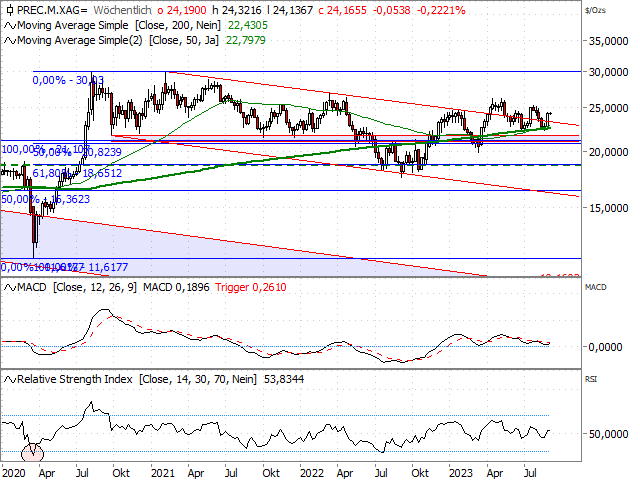
Task: Click the MACD [Close, 12, 26, 9] label
Action: 77,287
